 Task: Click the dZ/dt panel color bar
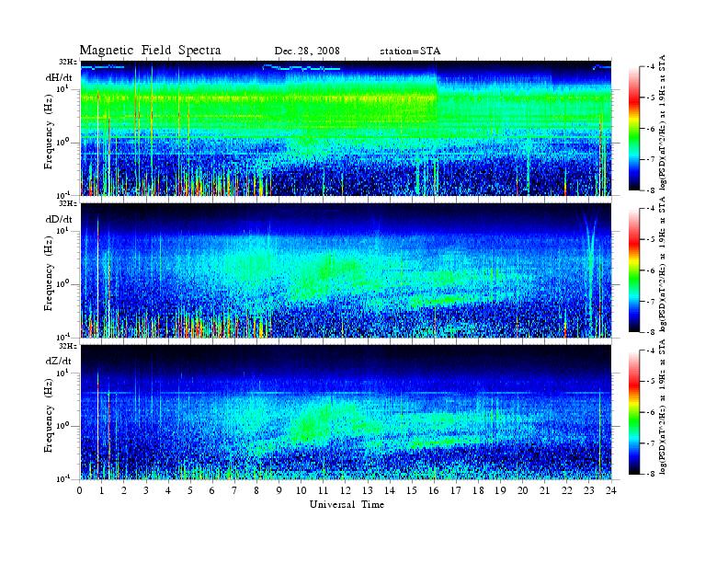(633, 412)
